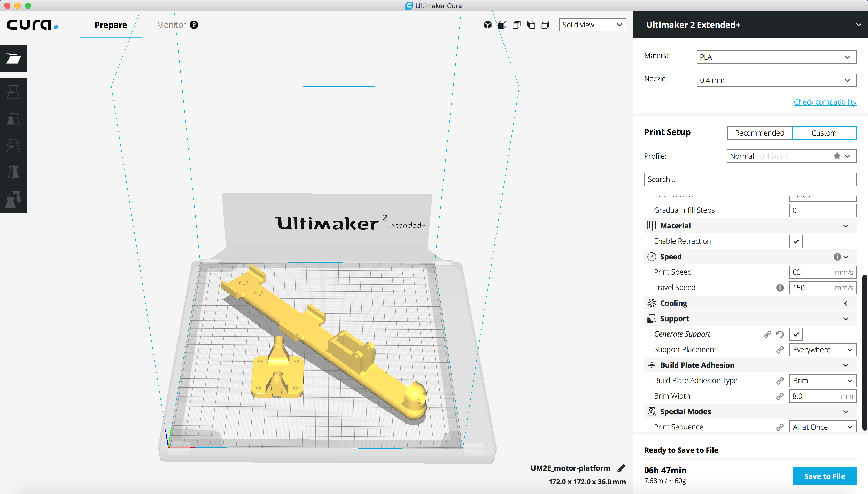Viewport: 868px width, 494px height.
Task: Toggle the Enable Retraction checkbox
Action: (x=796, y=241)
